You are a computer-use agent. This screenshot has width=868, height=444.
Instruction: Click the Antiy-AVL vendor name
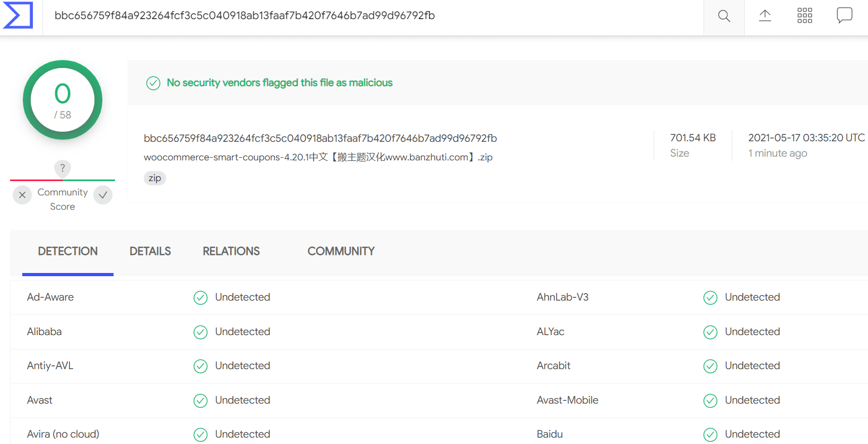[x=50, y=365]
